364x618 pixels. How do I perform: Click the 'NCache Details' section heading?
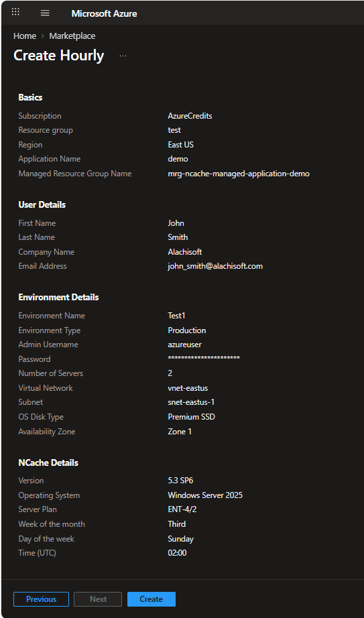pos(48,462)
